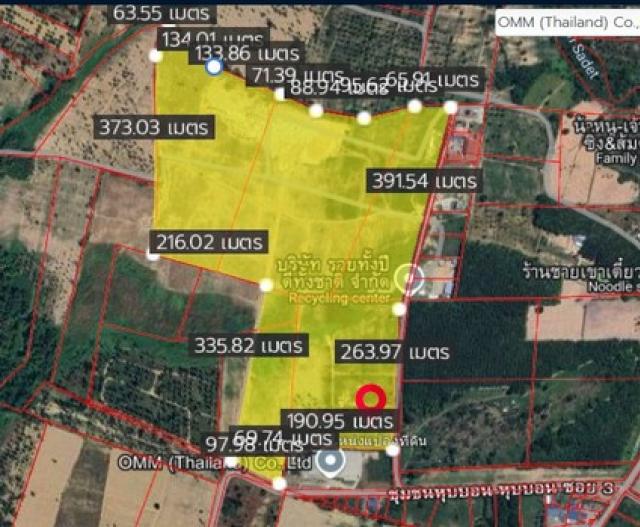This screenshot has width=640, height=527.
Task: Click the 391.54 เมตร measurement label
Action: (x=427, y=180)
